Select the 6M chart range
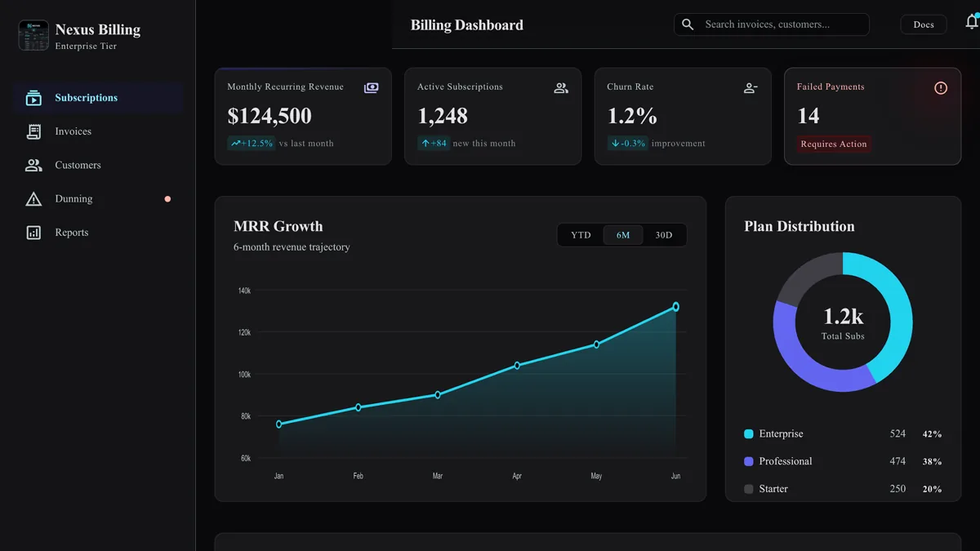The height and width of the screenshot is (551, 980). (623, 235)
